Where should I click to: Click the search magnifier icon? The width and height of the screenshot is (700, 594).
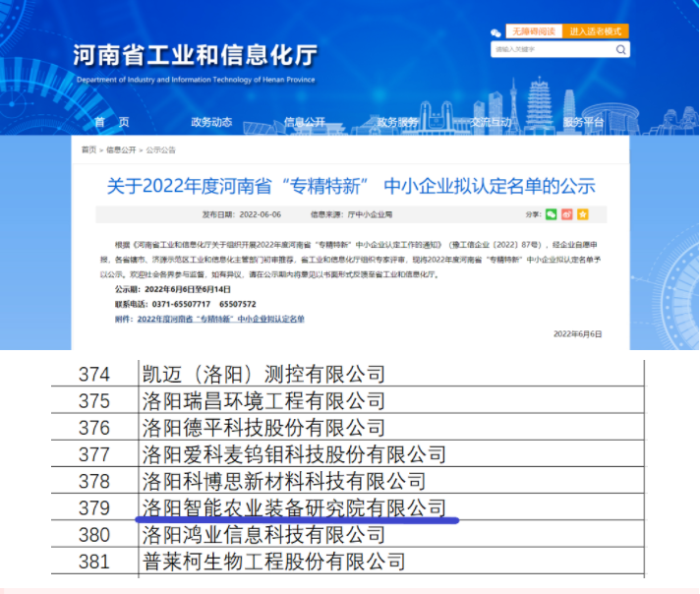click(620, 49)
